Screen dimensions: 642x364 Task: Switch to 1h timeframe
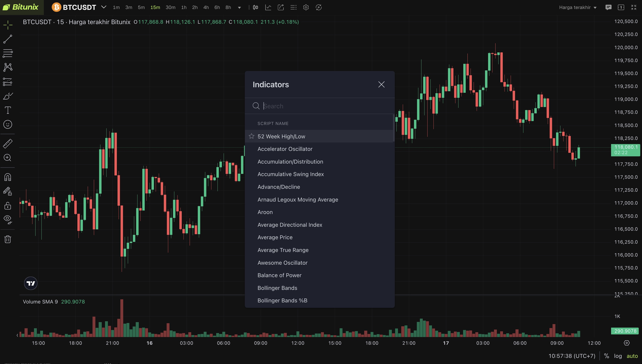[x=184, y=7]
